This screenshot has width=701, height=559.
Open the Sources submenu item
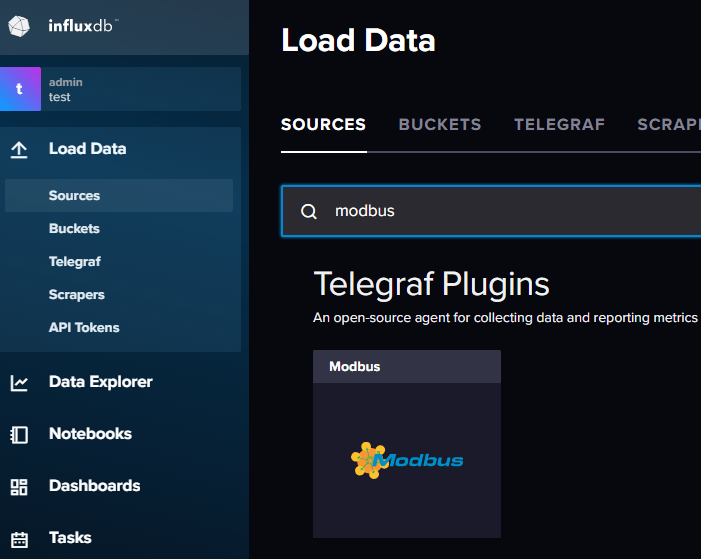[x=74, y=196]
